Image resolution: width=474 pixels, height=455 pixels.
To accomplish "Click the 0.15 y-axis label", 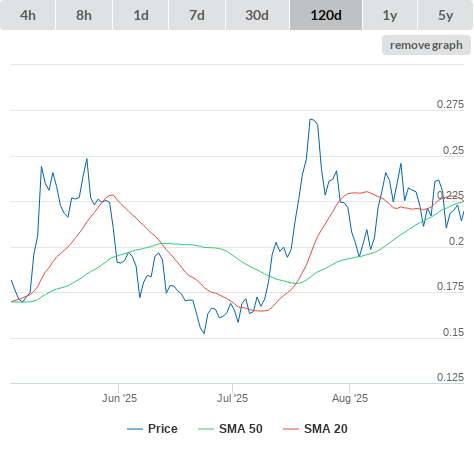I will click(x=453, y=332).
